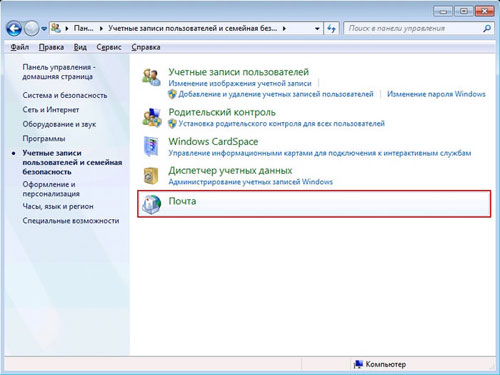Click the Windows CardSpace icon
Image resolution: width=500 pixels, height=375 pixels.
click(151, 147)
